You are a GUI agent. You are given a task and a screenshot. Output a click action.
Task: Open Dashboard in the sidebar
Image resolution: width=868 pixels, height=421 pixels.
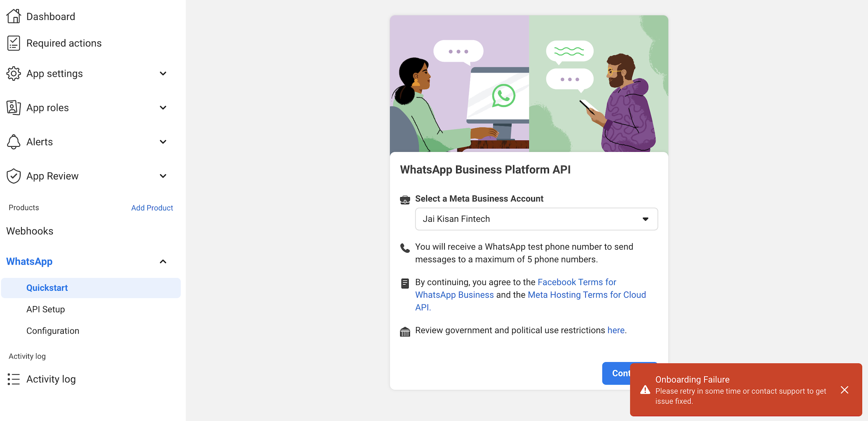click(51, 17)
